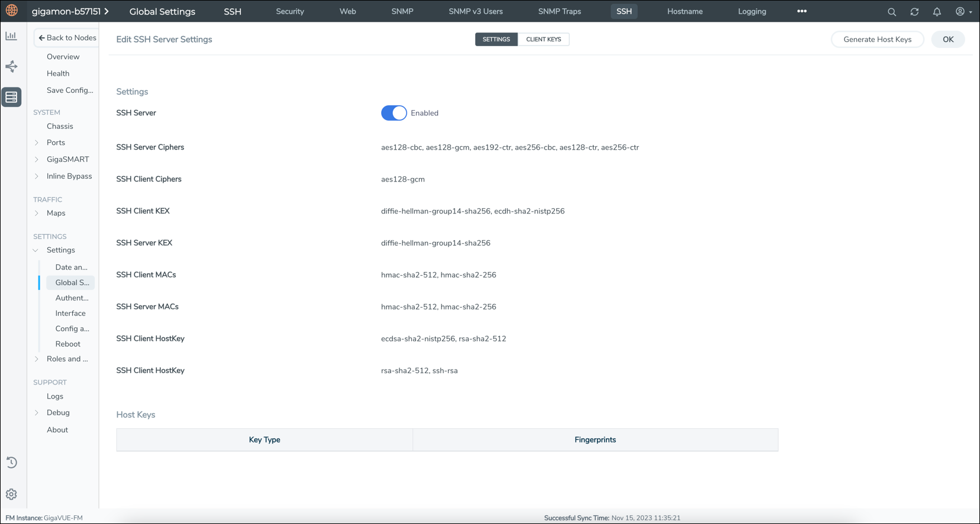The height and width of the screenshot is (524, 980).
Task: Open the notifications bell icon
Action: click(937, 12)
